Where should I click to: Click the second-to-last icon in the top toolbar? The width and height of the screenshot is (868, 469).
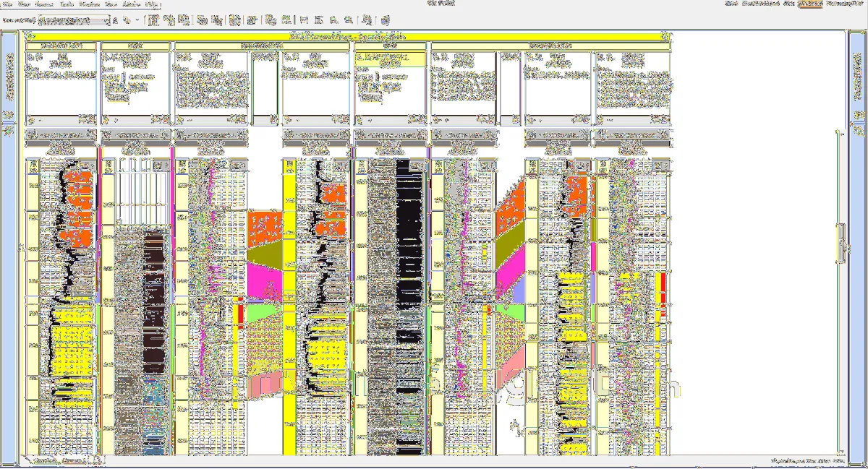[x=367, y=21]
